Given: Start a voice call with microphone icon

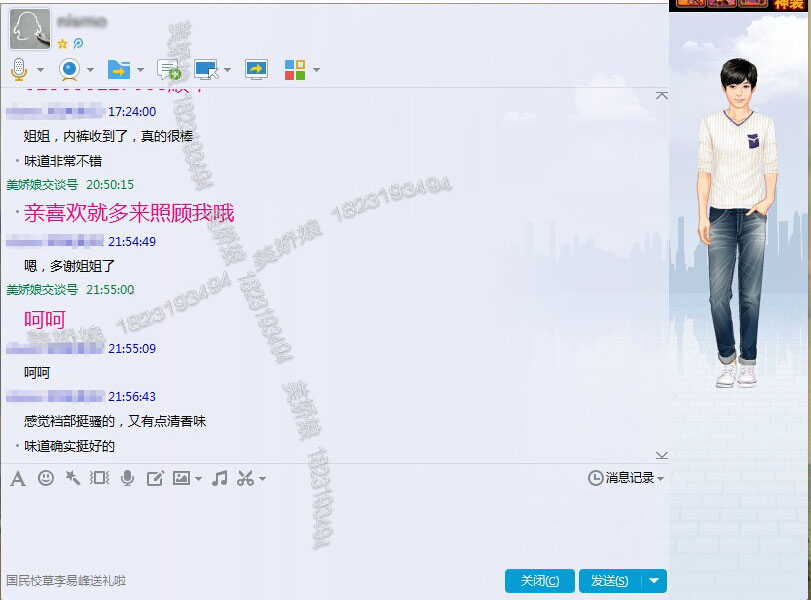Looking at the screenshot, I should pyautogui.click(x=18, y=70).
